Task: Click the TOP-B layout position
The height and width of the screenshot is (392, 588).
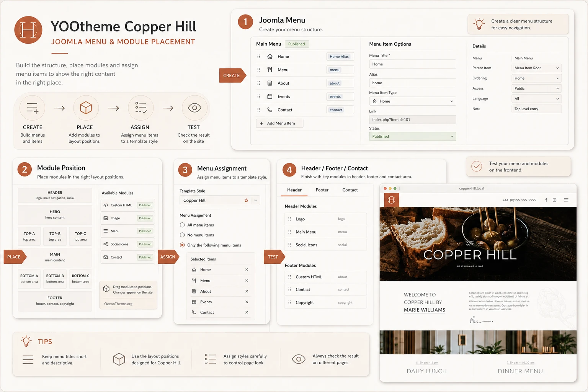Action: pos(55,237)
